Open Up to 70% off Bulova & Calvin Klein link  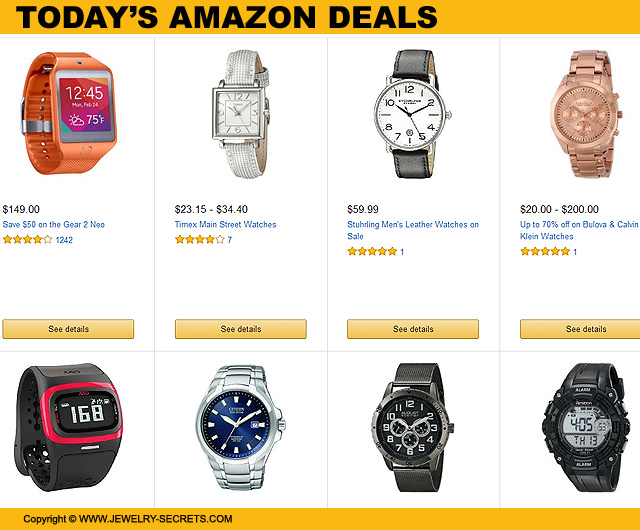coord(579,230)
